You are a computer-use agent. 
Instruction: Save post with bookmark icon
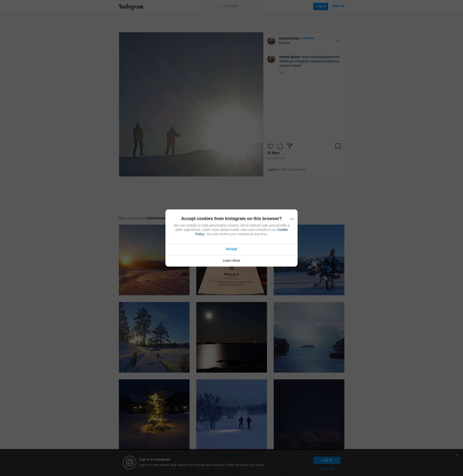click(338, 146)
